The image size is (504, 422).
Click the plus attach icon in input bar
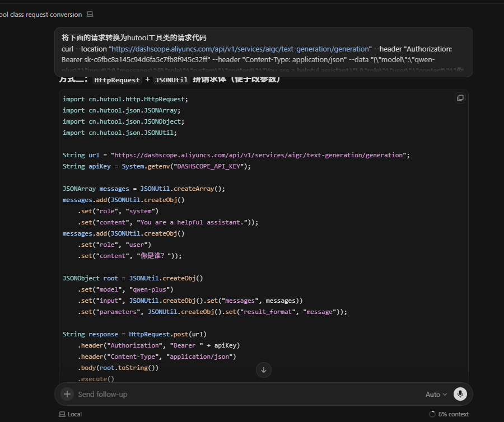click(67, 394)
